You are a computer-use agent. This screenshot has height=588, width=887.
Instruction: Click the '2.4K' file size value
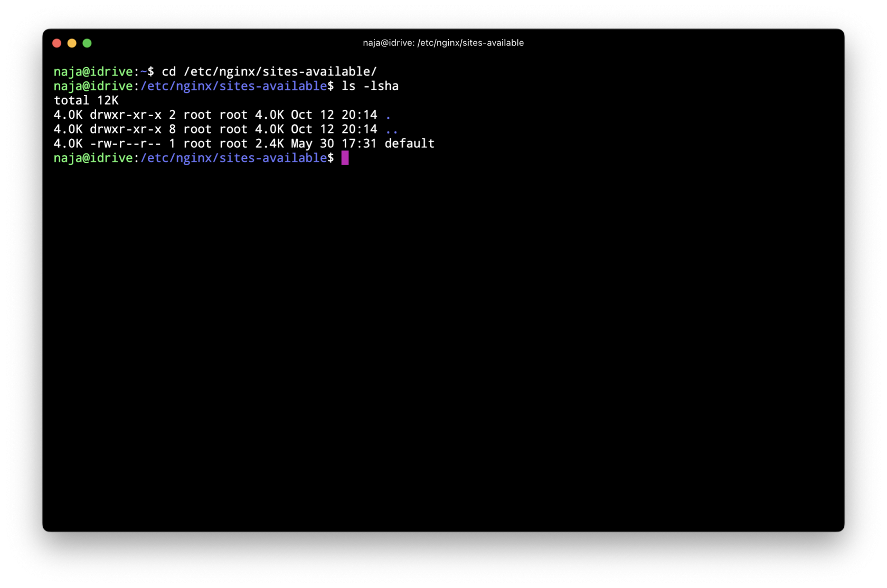269,144
